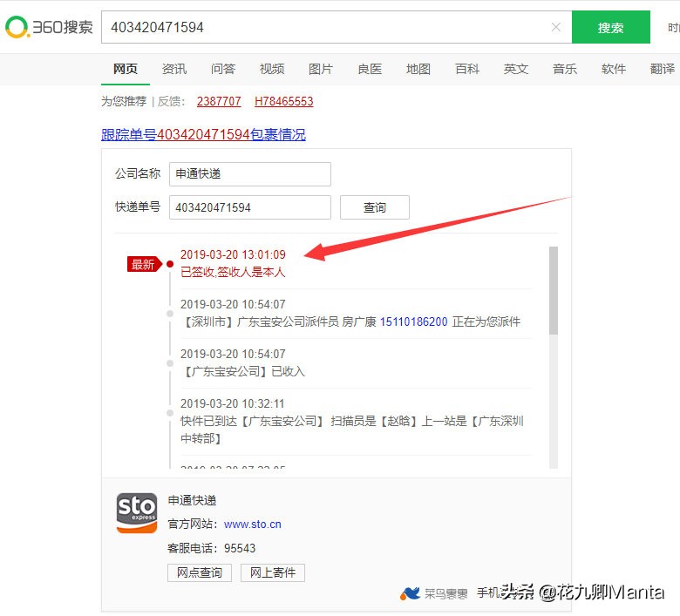Image resolution: width=680 pixels, height=616 pixels.
Task: Click the 360搜索 logo
Action: point(49,27)
